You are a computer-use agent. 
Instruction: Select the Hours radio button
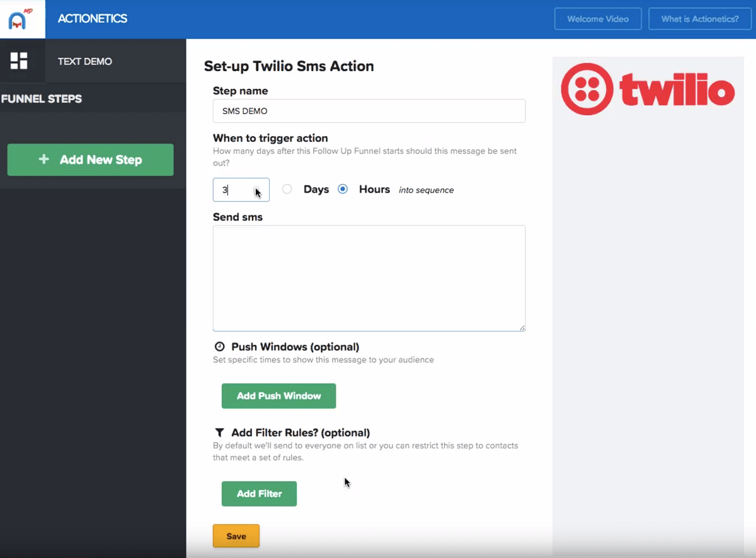[x=343, y=189]
